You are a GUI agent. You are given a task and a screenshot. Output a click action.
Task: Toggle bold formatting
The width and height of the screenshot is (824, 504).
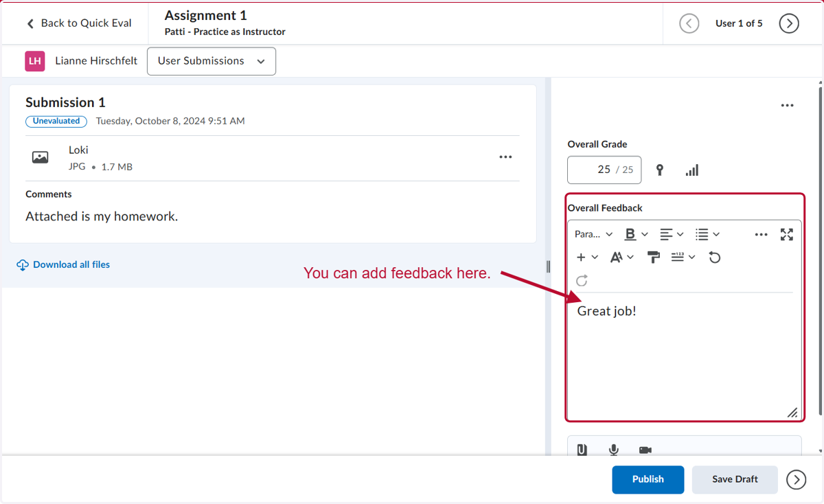pyautogui.click(x=630, y=234)
